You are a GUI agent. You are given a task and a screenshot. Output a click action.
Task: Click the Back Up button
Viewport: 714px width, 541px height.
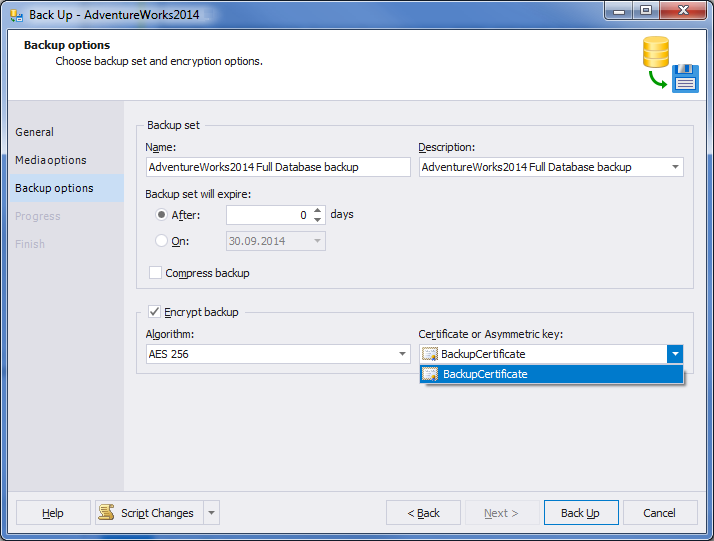tap(581, 513)
